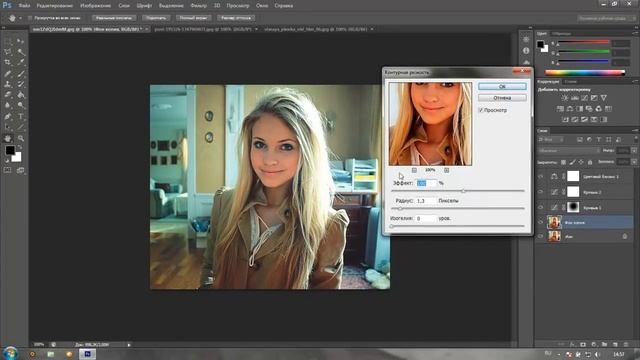640x360 pixels.
Task: Zoom in the sharpen dialog preview
Action: tap(447, 170)
